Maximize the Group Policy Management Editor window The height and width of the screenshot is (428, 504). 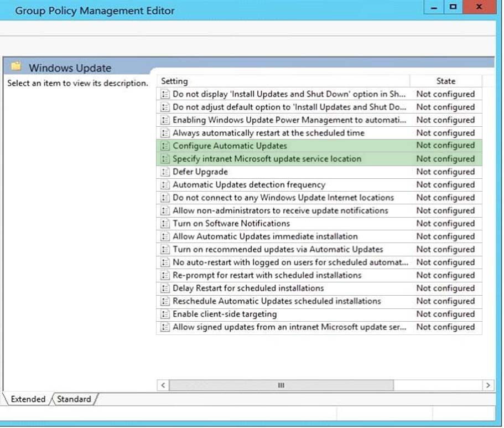tap(453, 7)
